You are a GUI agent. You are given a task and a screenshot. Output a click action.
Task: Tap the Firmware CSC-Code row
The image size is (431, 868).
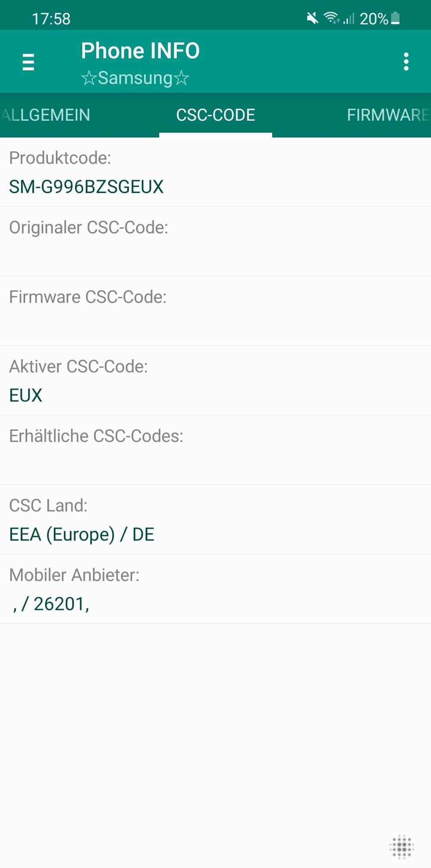coord(215,311)
